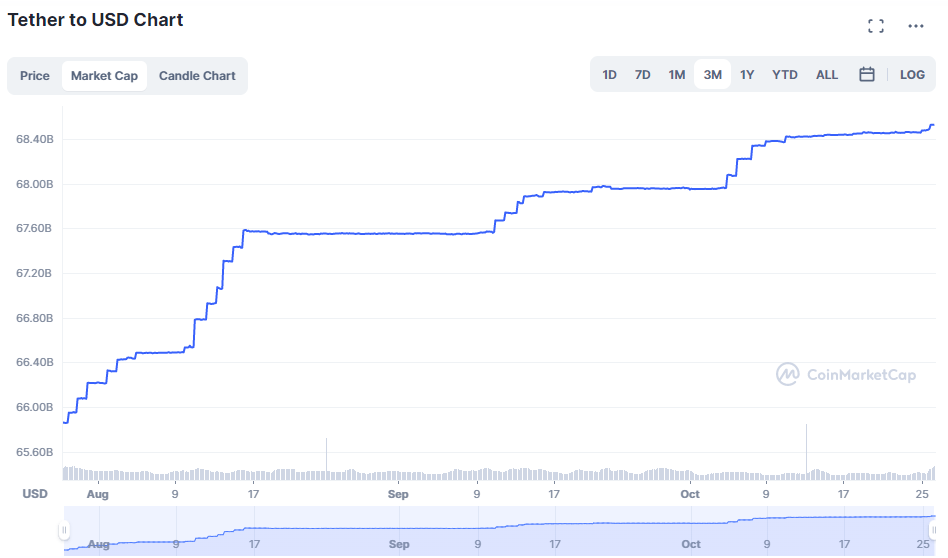Show ALL time chart data
The height and width of the screenshot is (558, 948).
pyautogui.click(x=827, y=75)
